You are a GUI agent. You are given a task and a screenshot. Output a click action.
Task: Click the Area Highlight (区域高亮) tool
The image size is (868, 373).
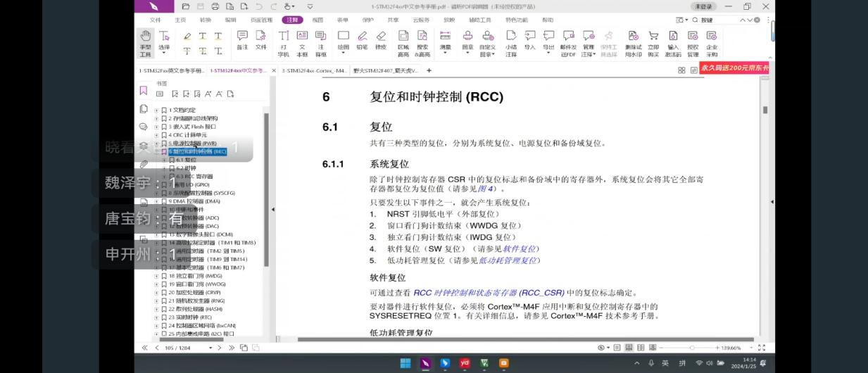click(403, 42)
